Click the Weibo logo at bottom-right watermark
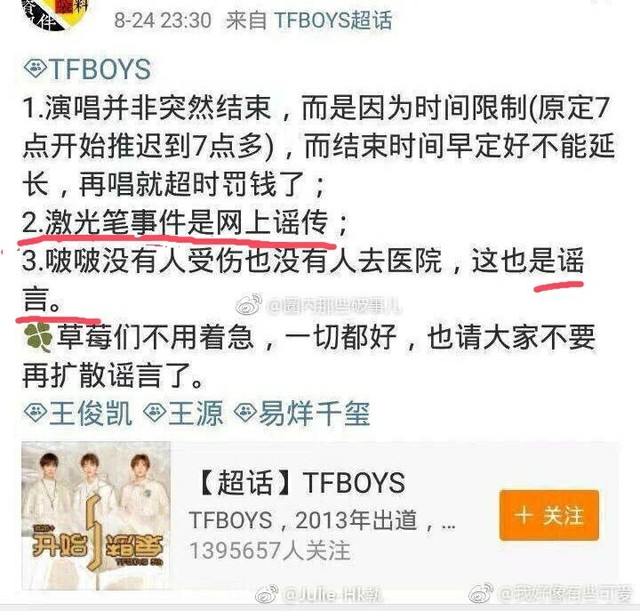Image resolution: width=640 pixels, height=611 pixels. (481, 594)
